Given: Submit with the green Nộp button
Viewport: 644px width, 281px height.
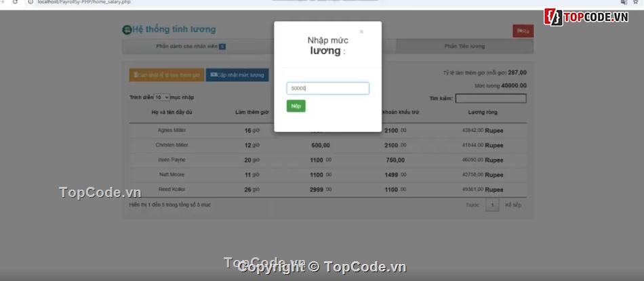Looking at the screenshot, I should pyautogui.click(x=296, y=106).
